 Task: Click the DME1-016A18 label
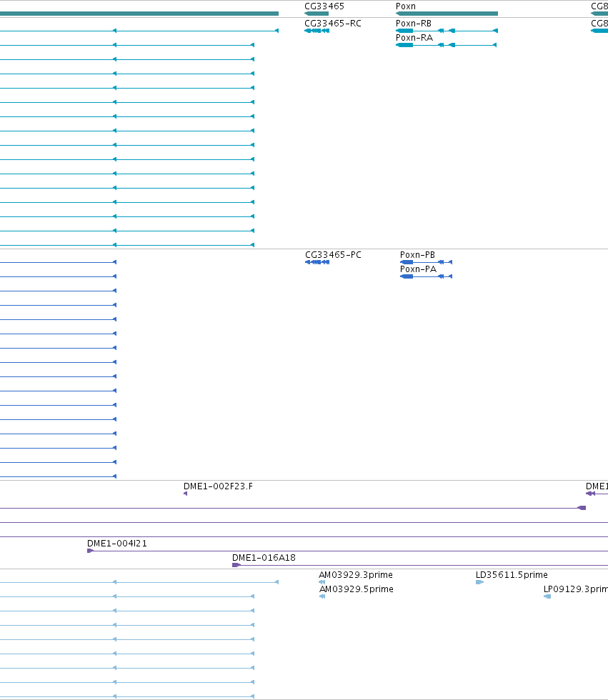click(x=264, y=558)
